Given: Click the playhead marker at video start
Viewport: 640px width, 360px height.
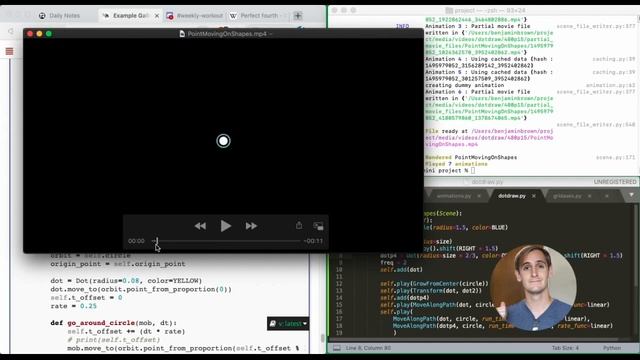Looking at the screenshot, I should tap(156, 241).
